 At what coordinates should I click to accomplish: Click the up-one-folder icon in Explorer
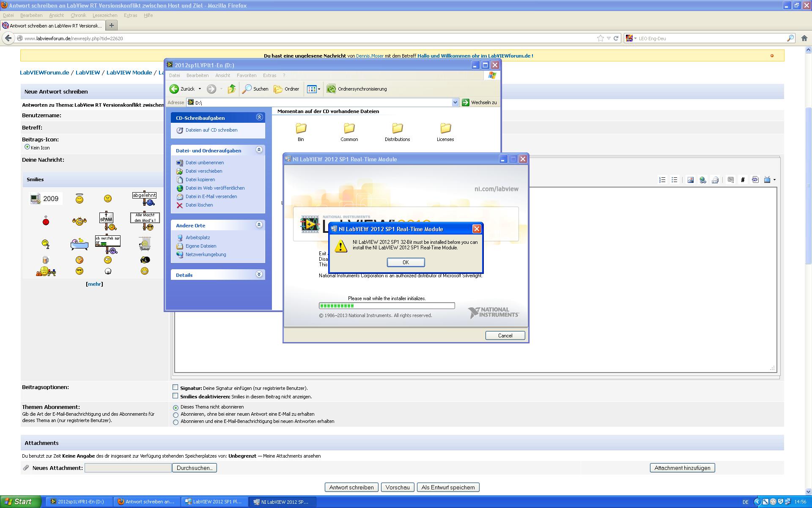[x=231, y=89]
